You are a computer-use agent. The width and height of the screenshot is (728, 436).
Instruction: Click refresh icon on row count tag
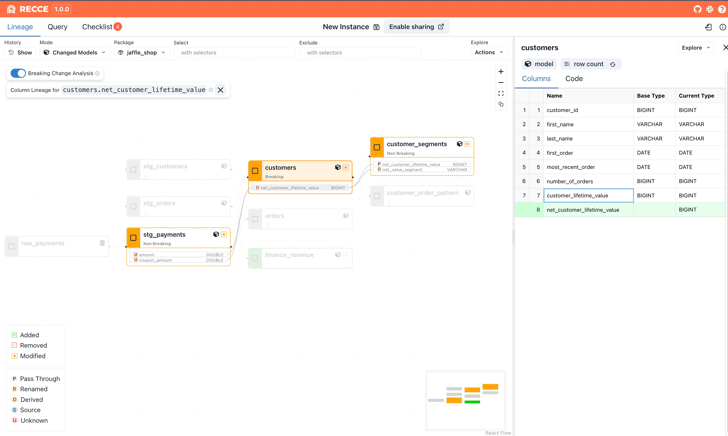(x=613, y=64)
